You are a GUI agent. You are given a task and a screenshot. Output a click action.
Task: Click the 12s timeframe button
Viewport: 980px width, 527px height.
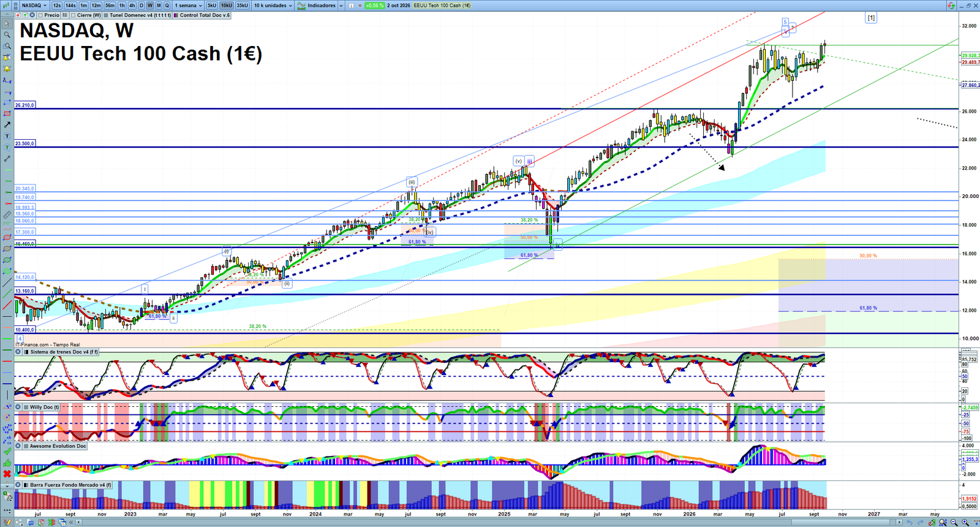tap(57, 6)
